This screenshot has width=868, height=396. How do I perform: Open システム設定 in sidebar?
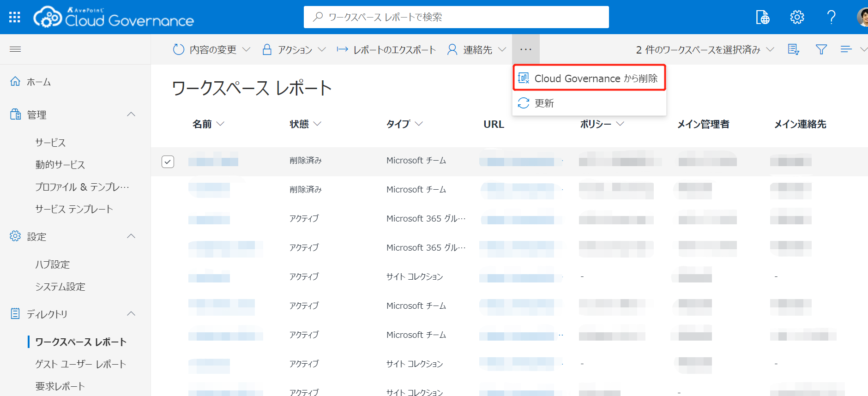point(60,287)
